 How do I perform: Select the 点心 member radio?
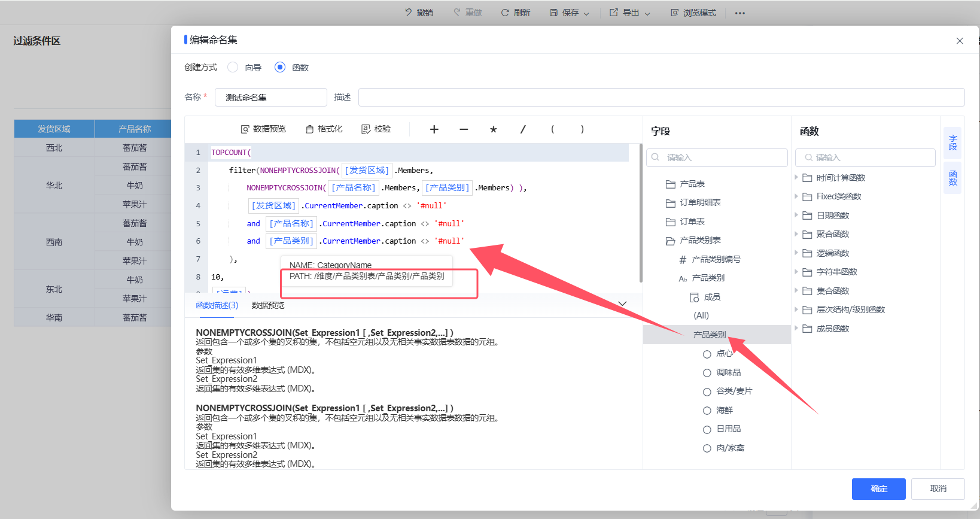(707, 354)
